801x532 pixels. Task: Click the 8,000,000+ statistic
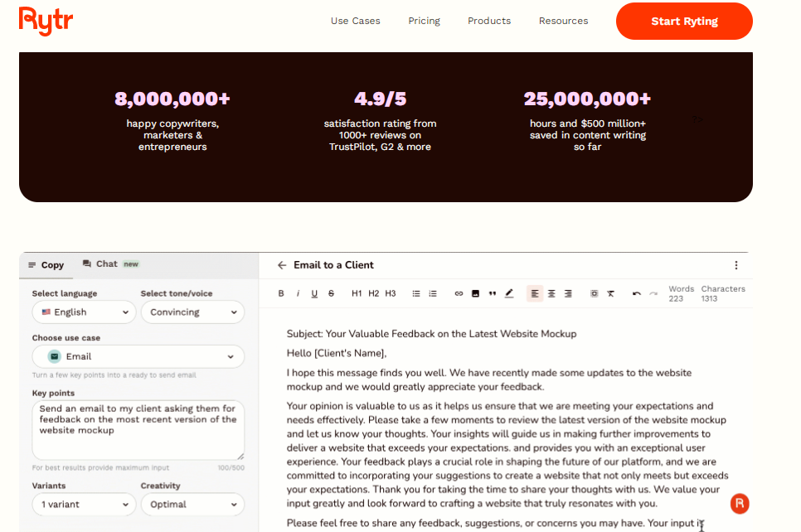tap(172, 99)
